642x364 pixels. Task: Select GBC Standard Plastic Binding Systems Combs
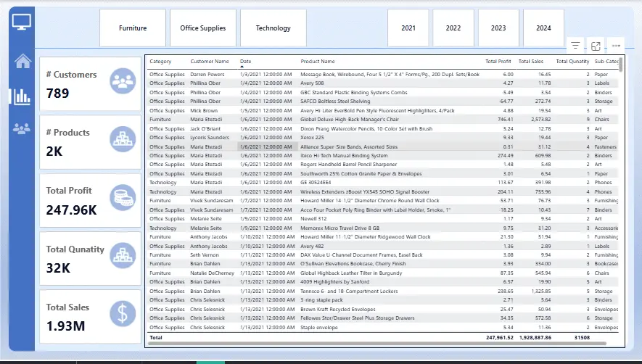(354, 93)
